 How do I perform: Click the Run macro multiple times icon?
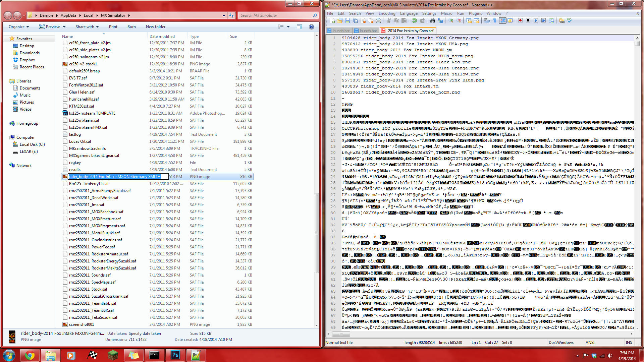pos(543,20)
